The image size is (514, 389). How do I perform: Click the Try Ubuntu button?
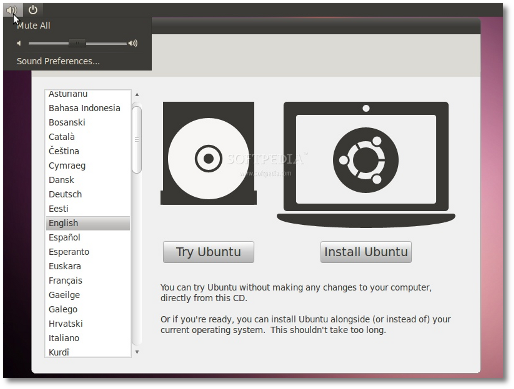208,252
